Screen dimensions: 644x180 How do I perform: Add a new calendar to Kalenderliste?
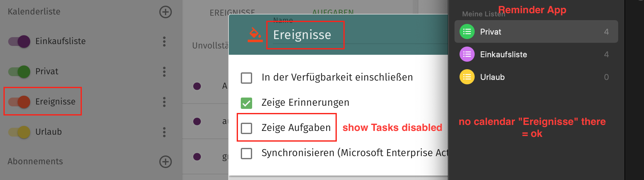click(166, 12)
